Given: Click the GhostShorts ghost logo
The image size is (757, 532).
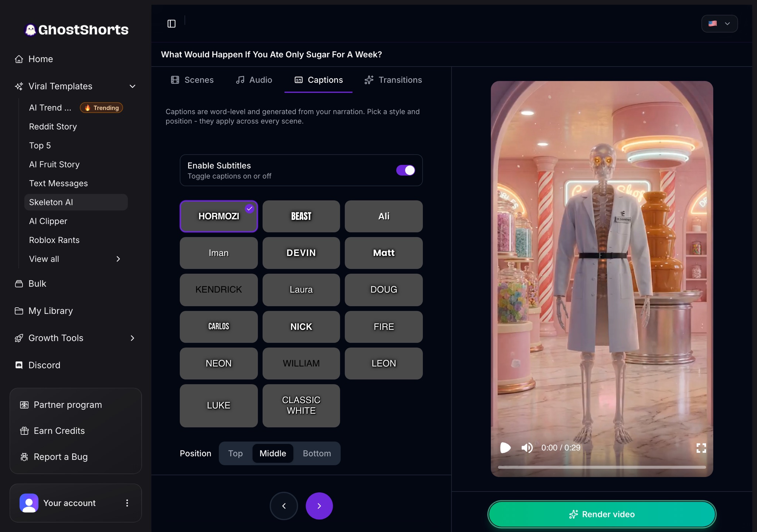Looking at the screenshot, I should [30, 30].
